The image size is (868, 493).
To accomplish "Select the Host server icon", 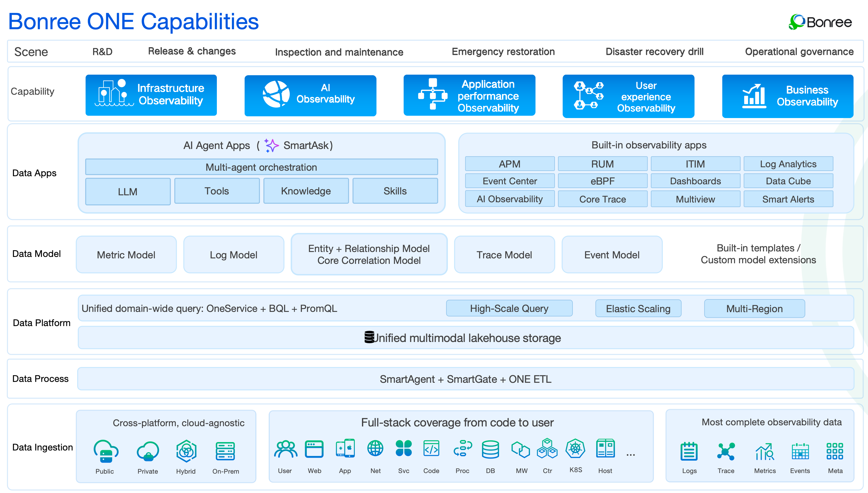I will pyautogui.click(x=605, y=448).
